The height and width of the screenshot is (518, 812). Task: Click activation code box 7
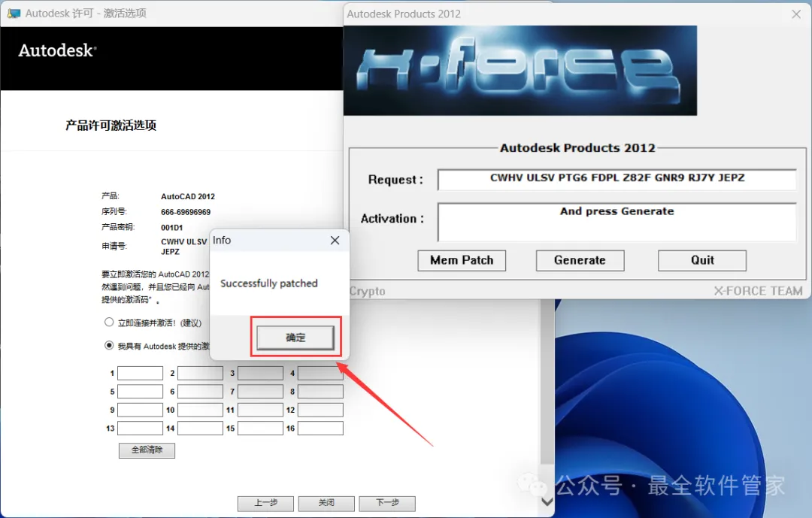tap(260, 391)
